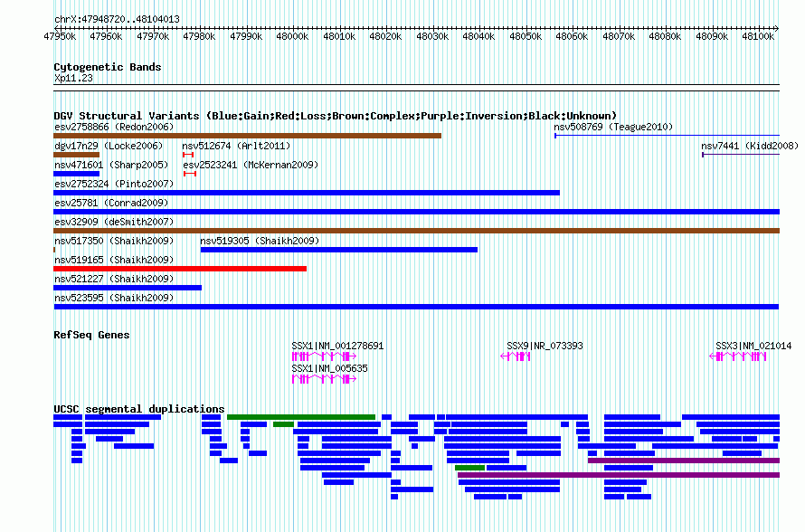Click the esv2752324 (Pinto2007) label
Viewport: 805px width, 532px height.
[x=114, y=184]
